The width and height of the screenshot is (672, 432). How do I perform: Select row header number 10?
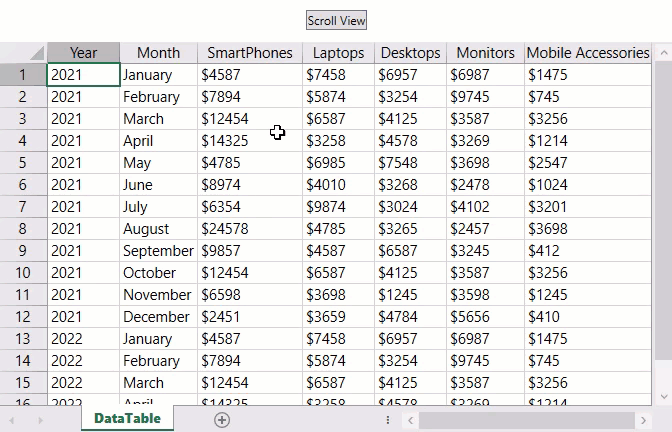(x=22, y=273)
